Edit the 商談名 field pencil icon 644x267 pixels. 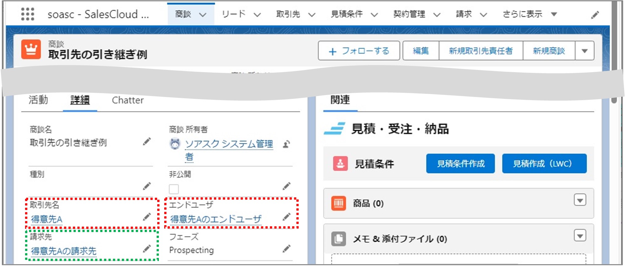(147, 142)
